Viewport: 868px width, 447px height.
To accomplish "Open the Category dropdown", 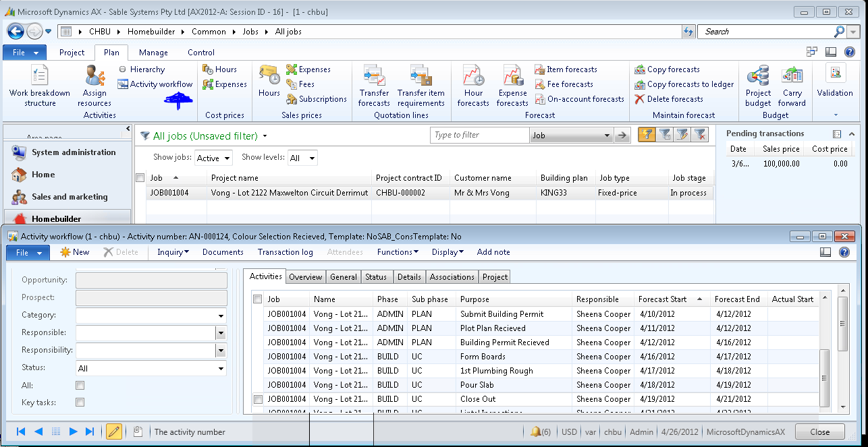I will (x=221, y=316).
